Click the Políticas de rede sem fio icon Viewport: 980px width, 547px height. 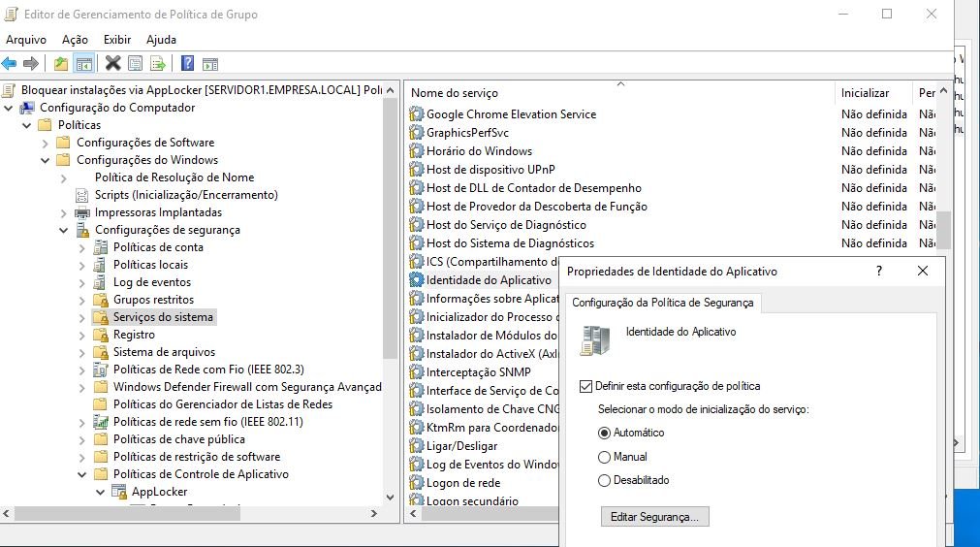pos(101,422)
